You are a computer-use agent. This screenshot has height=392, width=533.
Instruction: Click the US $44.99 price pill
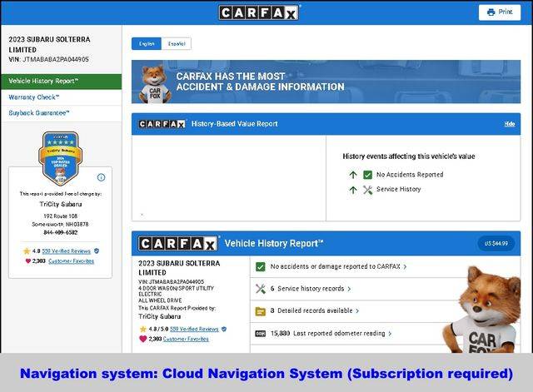tap(496, 243)
